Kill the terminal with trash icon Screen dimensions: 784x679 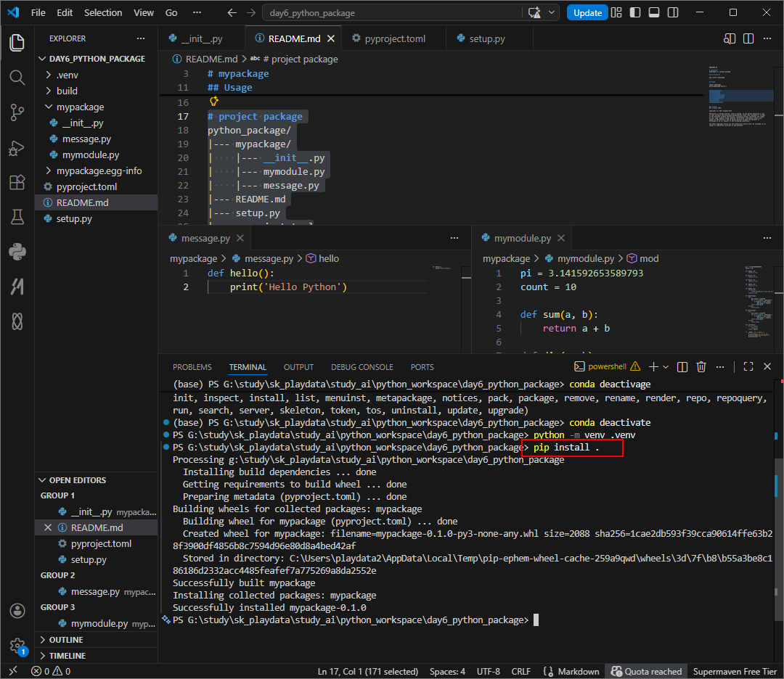point(701,367)
